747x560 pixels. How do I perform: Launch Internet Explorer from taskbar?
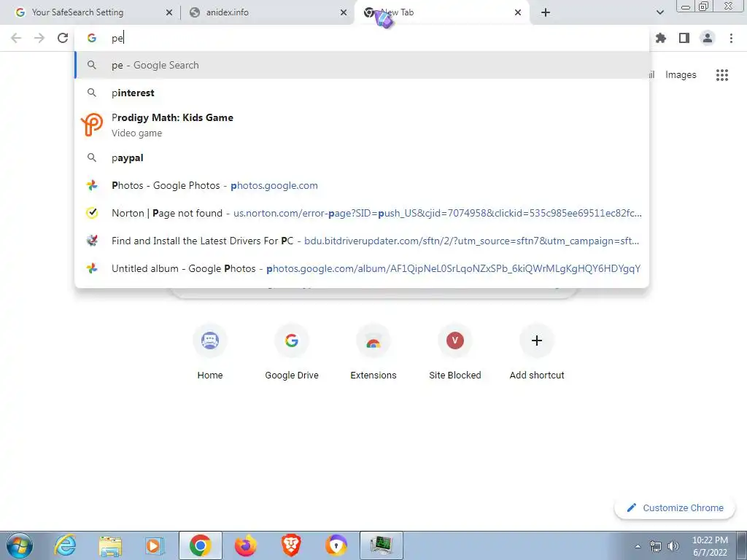pos(65,545)
